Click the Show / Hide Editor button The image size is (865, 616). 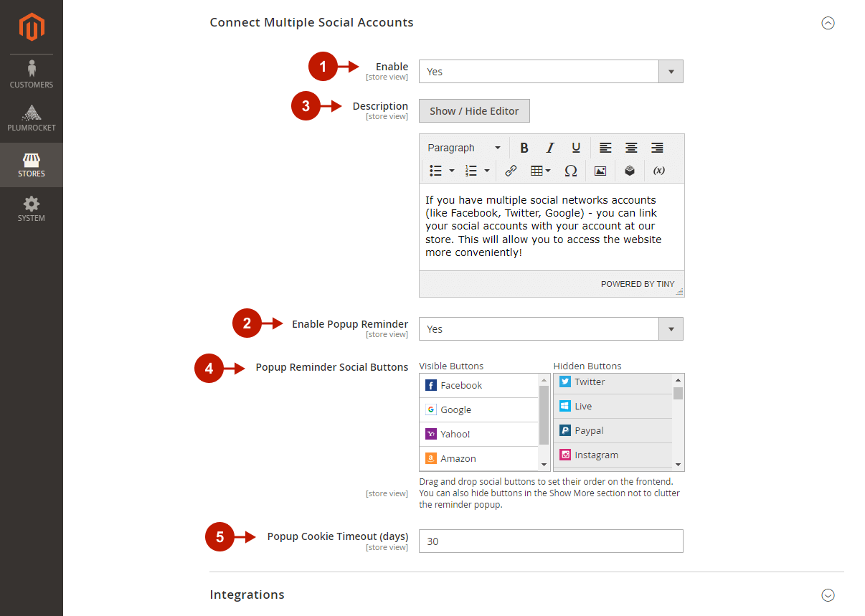[474, 111]
